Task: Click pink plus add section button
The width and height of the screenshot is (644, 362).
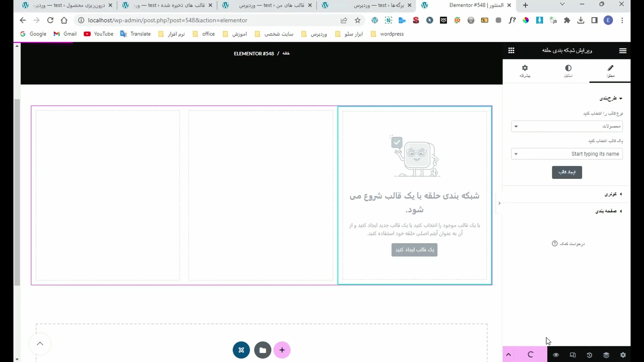Action: click(x=282, y=350)
